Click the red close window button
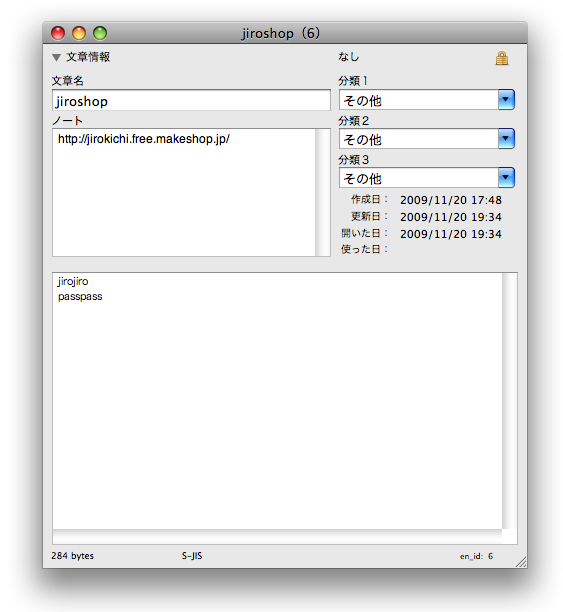Screen dimensions: 563x612 click(58, 33)
